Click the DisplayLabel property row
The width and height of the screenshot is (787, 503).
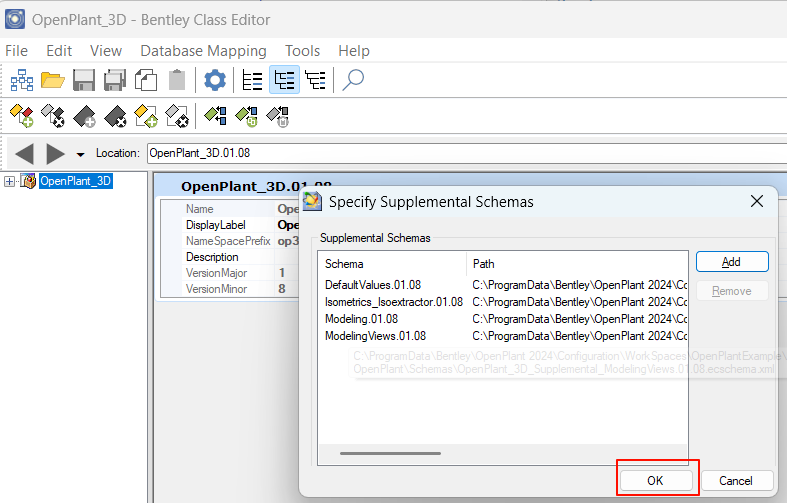coord(230,225)
